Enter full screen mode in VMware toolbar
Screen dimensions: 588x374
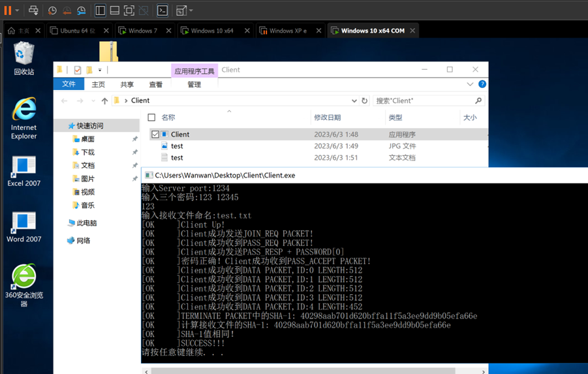coord(129,10)
